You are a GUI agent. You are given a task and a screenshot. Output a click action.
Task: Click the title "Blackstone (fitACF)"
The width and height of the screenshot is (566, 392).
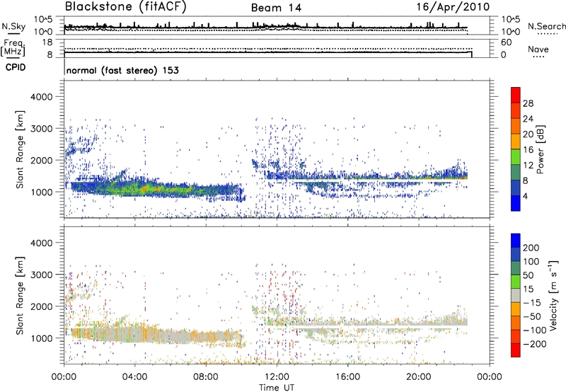125,7
